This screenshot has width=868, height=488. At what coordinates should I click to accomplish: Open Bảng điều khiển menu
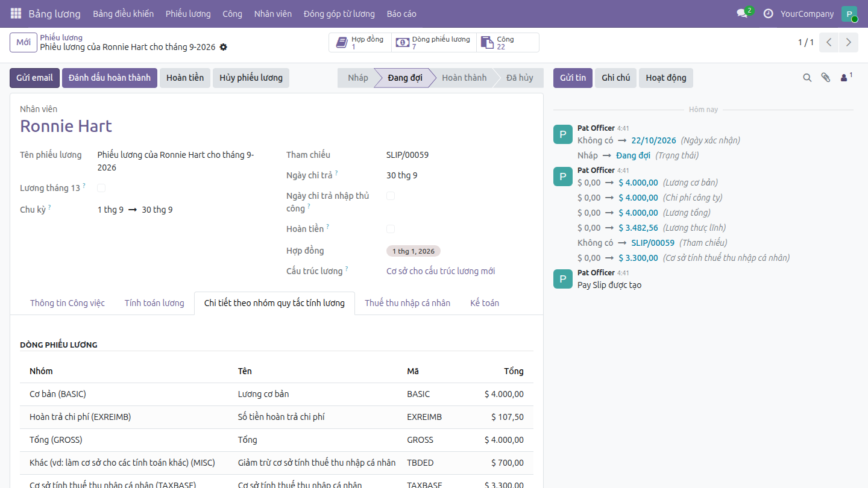point(123,13)
